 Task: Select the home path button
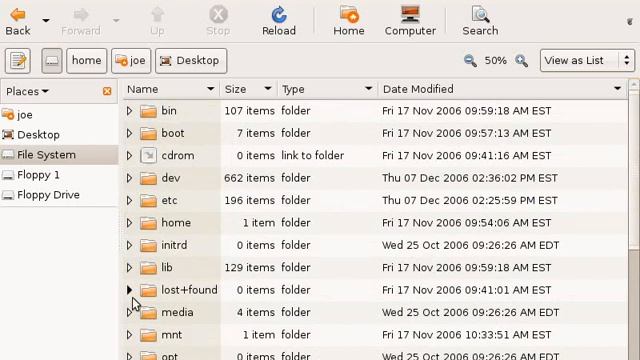coord(87,61)
